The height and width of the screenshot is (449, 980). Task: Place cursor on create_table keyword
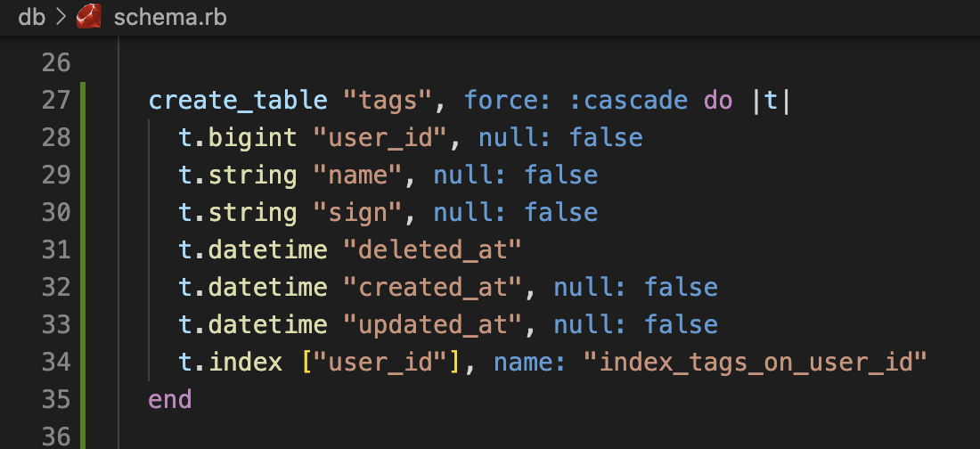pos(238,100)
